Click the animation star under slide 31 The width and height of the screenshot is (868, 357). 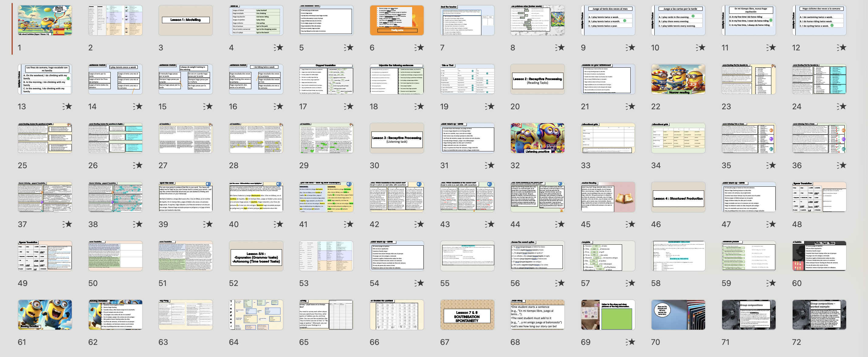(x=490, y=165)
